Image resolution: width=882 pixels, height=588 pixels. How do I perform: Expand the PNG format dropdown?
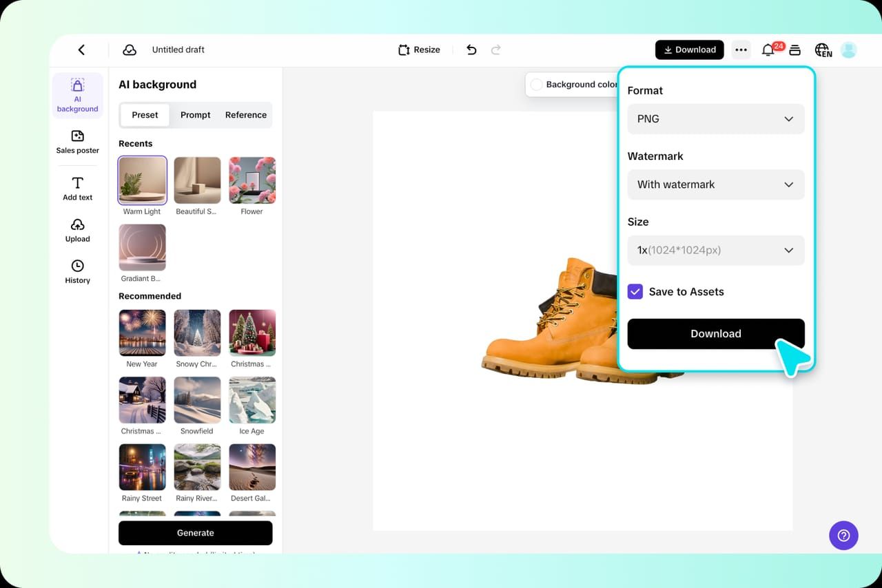pyautogui.click(x=716, y=119)
